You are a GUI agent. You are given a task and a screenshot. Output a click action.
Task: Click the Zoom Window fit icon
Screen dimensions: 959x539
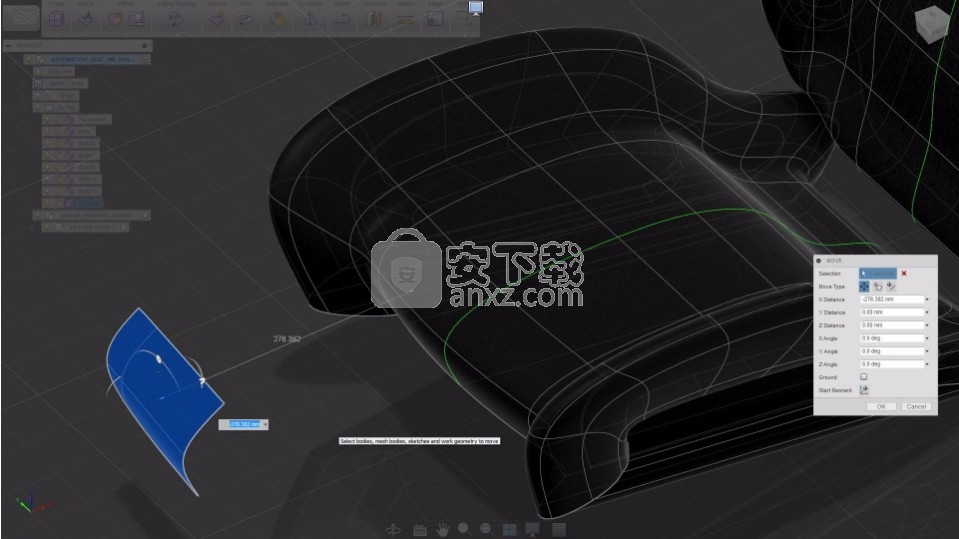point(486,529)
